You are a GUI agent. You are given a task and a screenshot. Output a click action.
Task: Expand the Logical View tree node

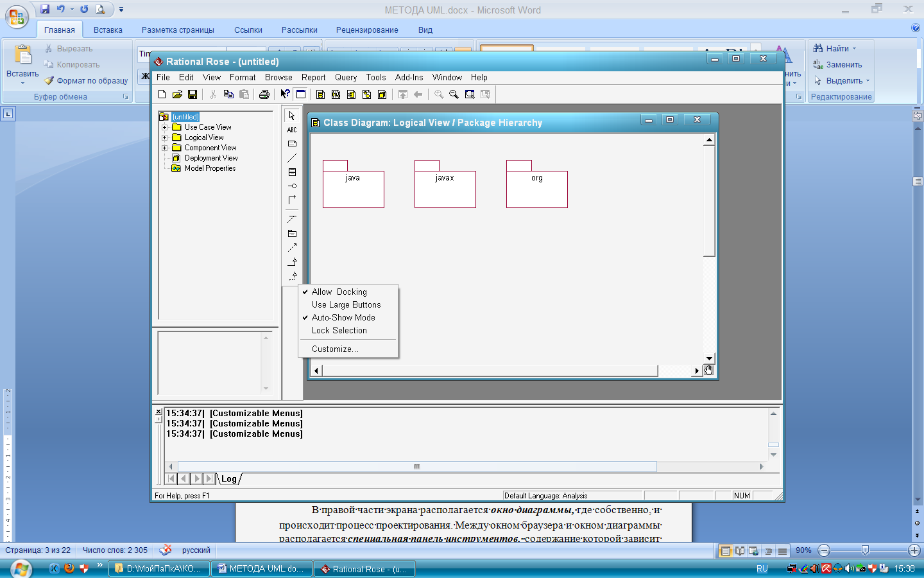tap(164, 137)
